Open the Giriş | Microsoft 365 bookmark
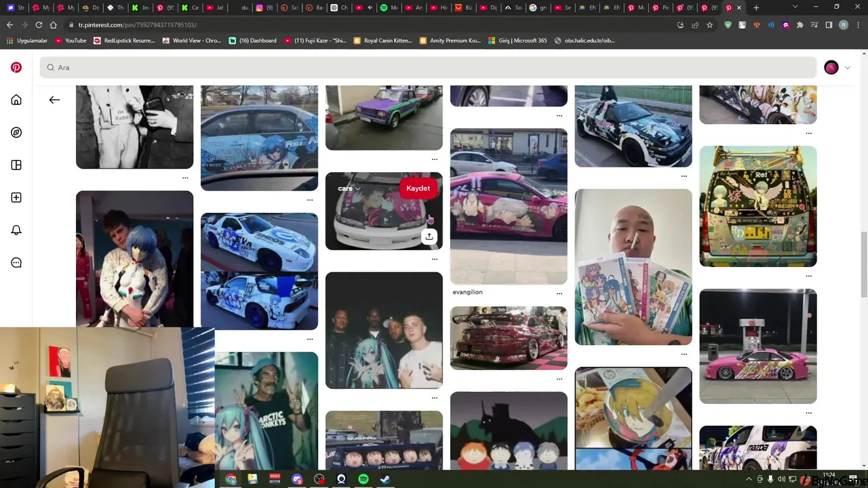868x488 pixels. (x=517, y=41)
